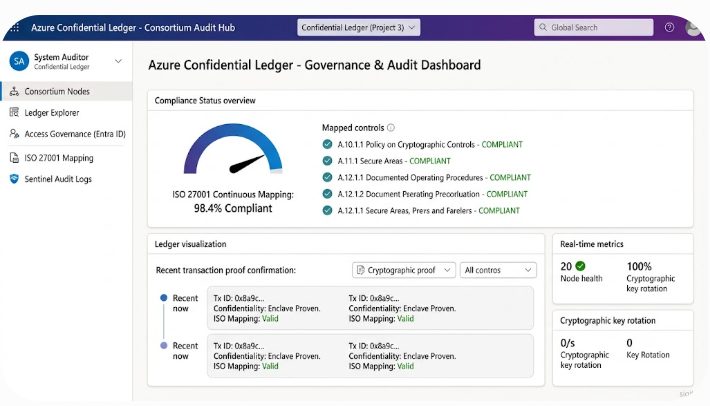Click the help question mark icon

669,28
